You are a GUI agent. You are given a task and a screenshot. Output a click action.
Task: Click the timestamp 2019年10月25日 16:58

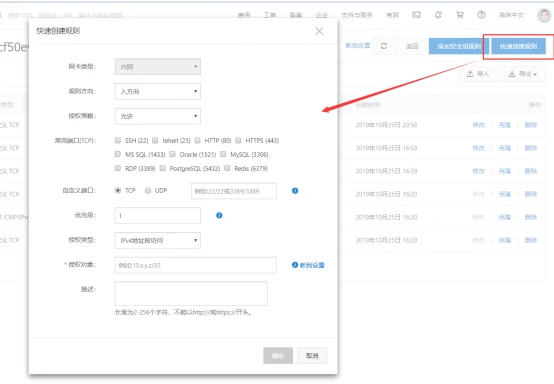click(x=386, y=148)
